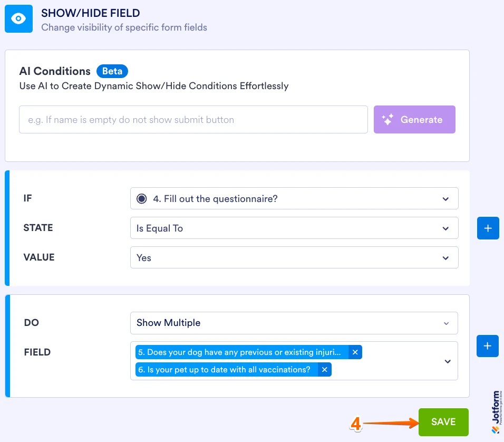Click the SAVE button
This screenshot has width=504, height=442.
point(443,422)
